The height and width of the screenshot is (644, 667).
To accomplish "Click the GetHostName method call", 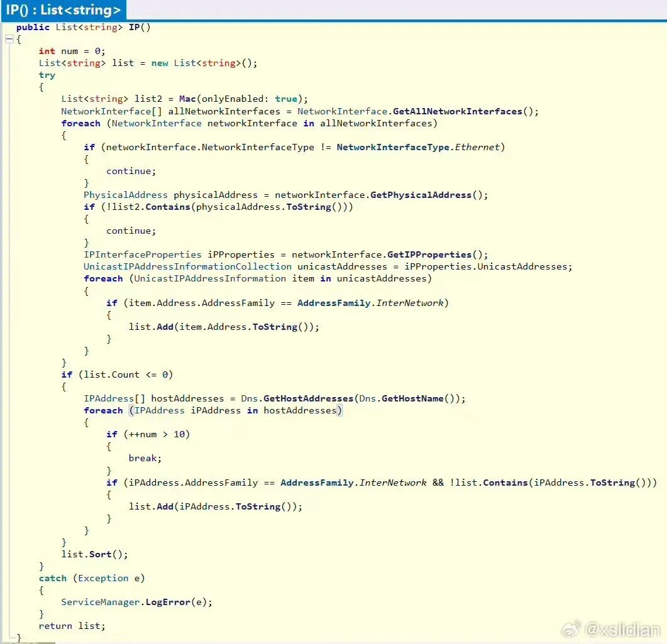I will tap(412, 398).
